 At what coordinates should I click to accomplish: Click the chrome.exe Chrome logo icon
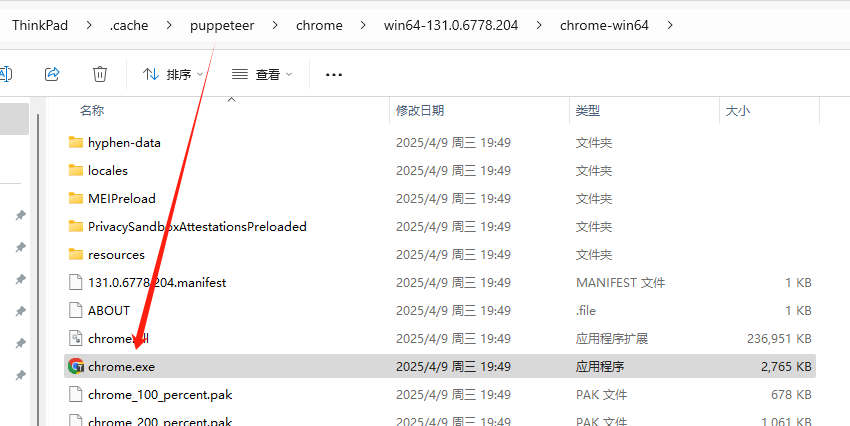[76, 366]
